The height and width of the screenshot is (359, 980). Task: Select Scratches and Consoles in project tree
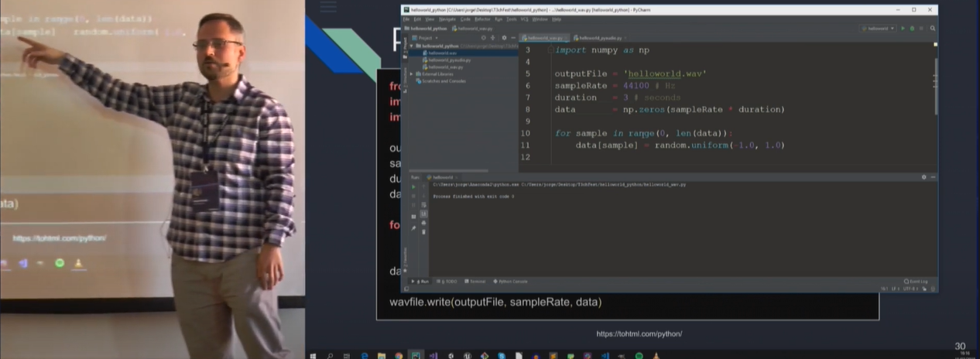pyautogui.click(x=441, y=80)
